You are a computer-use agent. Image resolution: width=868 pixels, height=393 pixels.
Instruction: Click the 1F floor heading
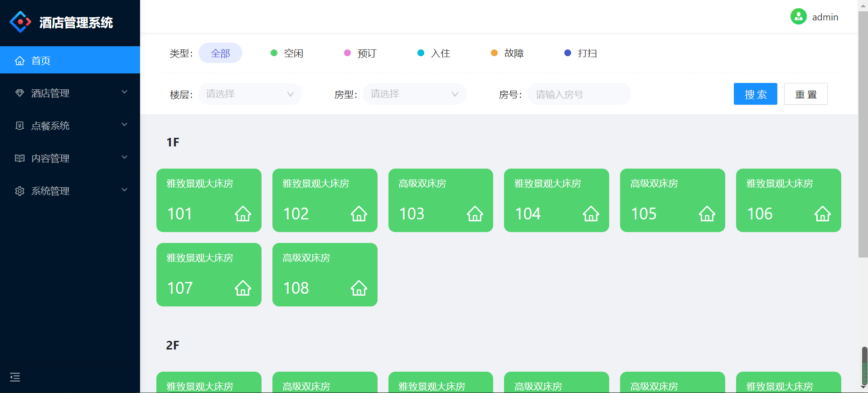[x=173, y=142]
